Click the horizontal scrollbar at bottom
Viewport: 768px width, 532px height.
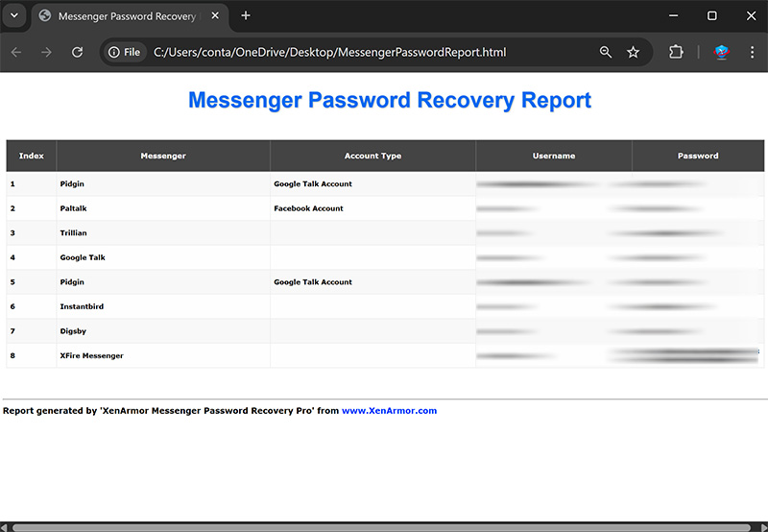381,527
